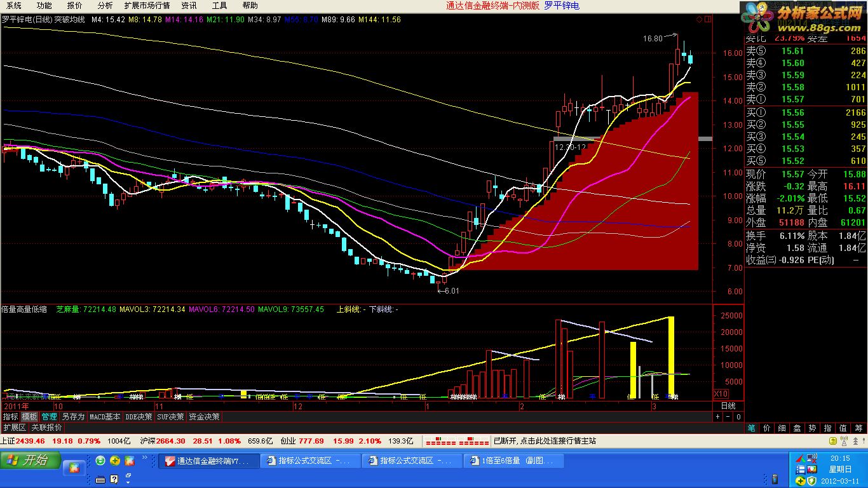Image resolution: width=868 pixels, height=488 pixels.
Task: Open 1倍至6倍量 taskbar window
Action: tap(514, 461)
